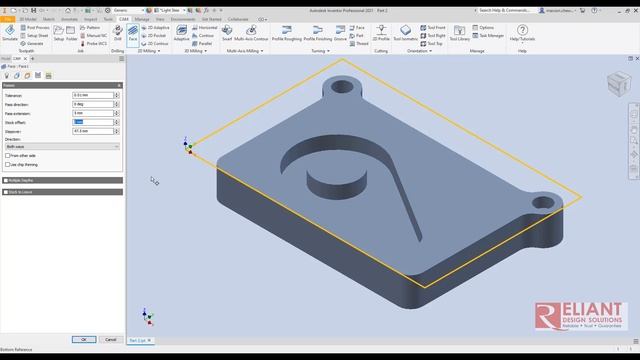640x360 pixels.
Task: Select the 2D Profile cutting tool
Action: click(x=381, y=33)
